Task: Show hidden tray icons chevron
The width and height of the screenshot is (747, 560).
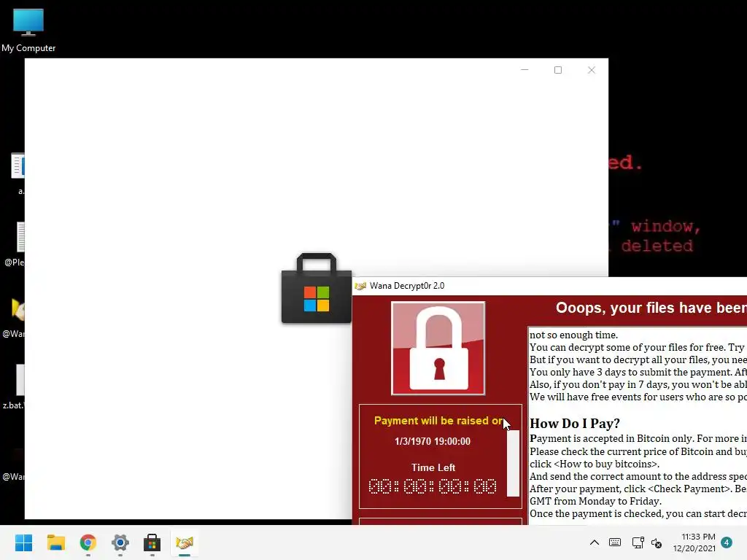Action: click(594, 542)
